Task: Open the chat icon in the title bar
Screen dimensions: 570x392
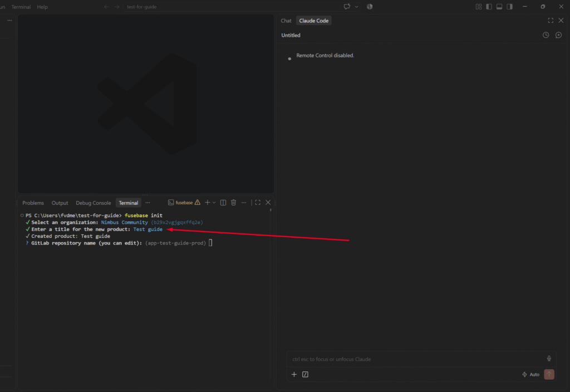Action: tap(347, 7)
